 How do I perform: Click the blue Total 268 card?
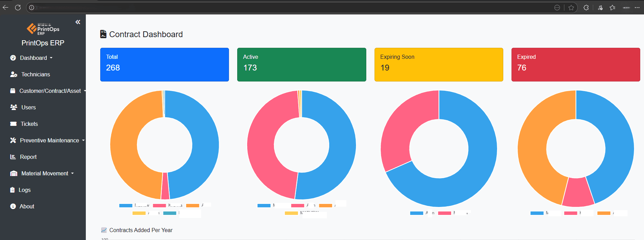click(164, 65)
